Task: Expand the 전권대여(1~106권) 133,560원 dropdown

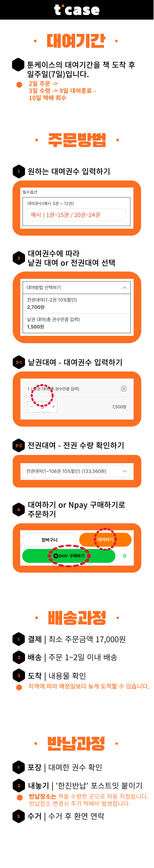Action: (x=77, y=471)
